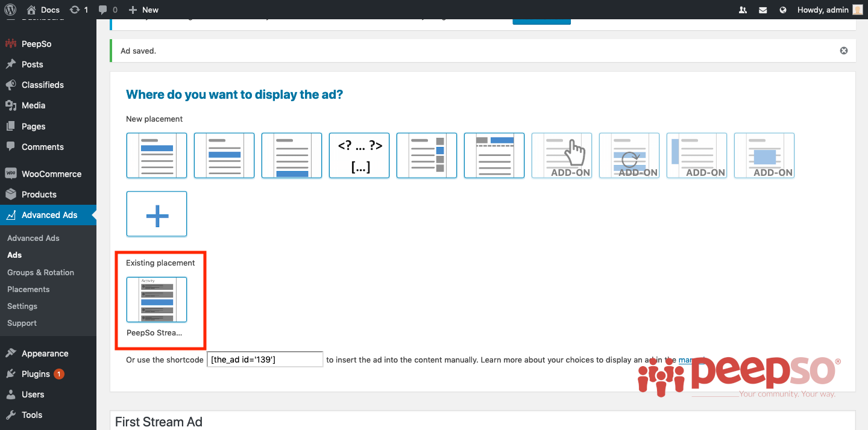Choose the PHP/shortcode manual placement
This screenshot has height=430, width=868.
(x=359, y=155)
